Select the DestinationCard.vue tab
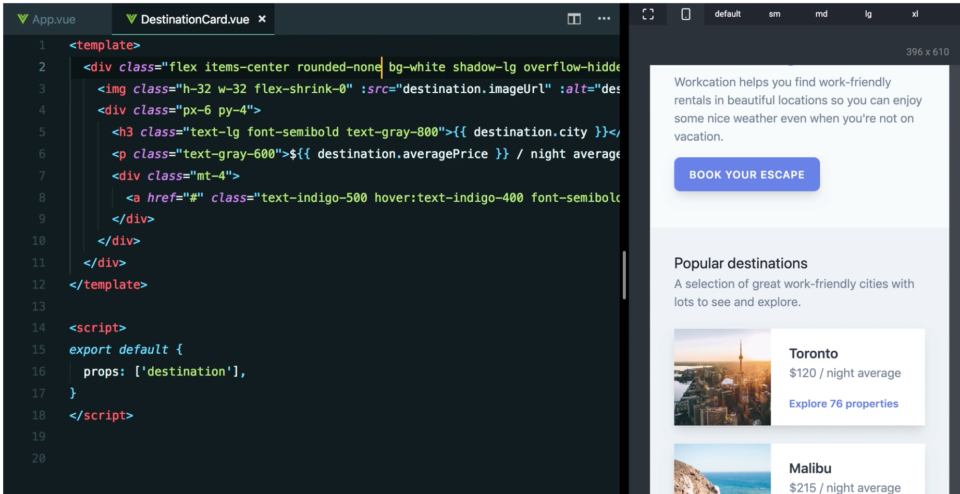This screenshot has height=494, width=960. 195,19
